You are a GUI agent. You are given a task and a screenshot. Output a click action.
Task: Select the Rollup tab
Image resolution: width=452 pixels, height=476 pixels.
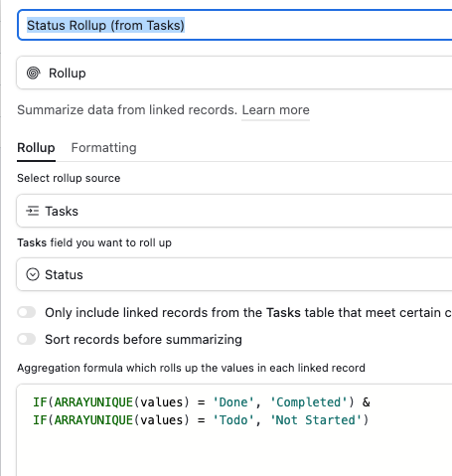[x=36, y=148]
